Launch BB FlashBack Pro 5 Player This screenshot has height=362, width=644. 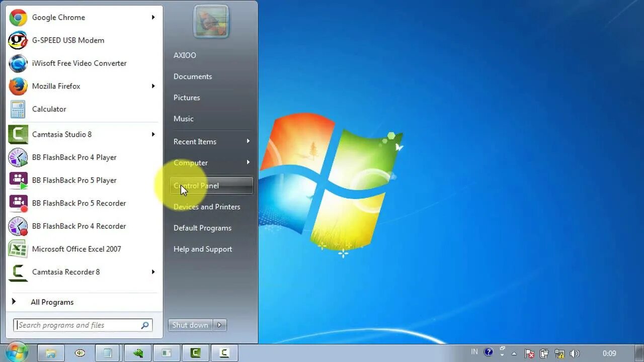[83, 180]
